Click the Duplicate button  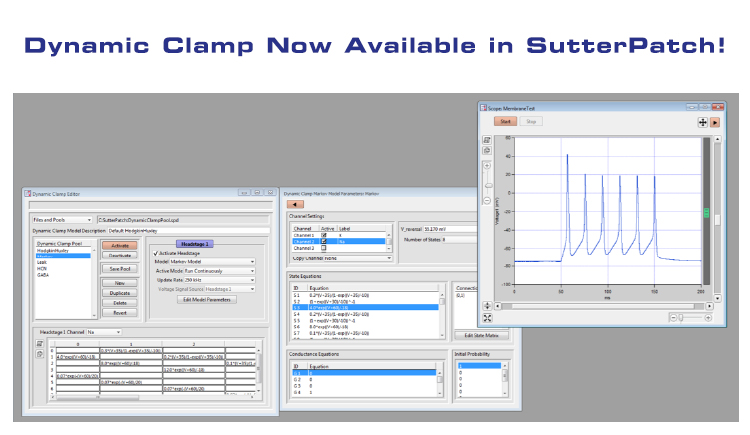(120, 293)
